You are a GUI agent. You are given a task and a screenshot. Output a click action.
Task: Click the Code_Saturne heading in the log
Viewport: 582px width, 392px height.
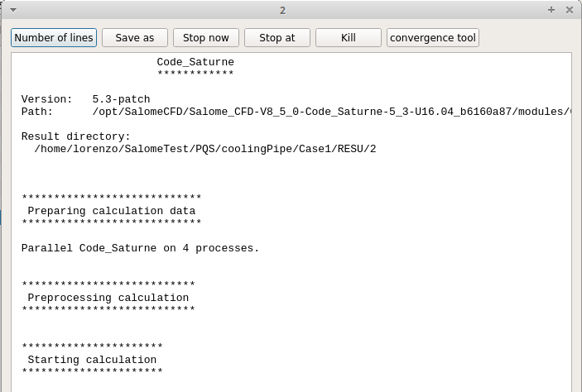(x=195, y=62)
